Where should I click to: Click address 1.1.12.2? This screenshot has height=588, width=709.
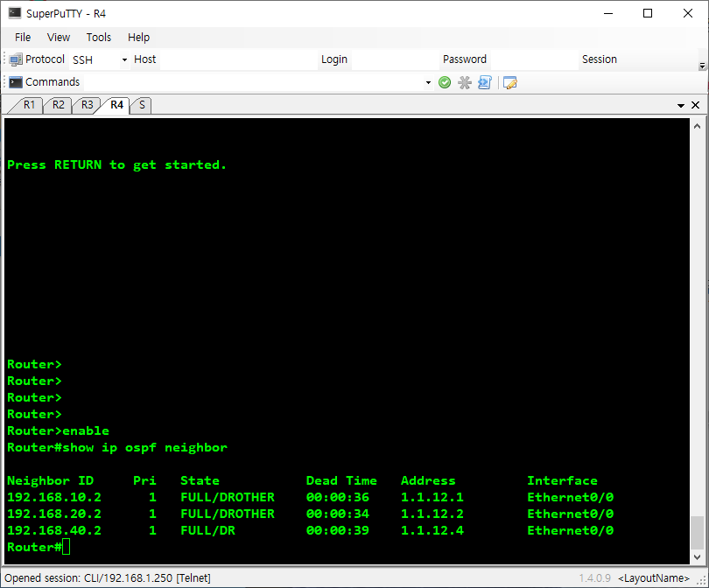[x=432, y=514]
